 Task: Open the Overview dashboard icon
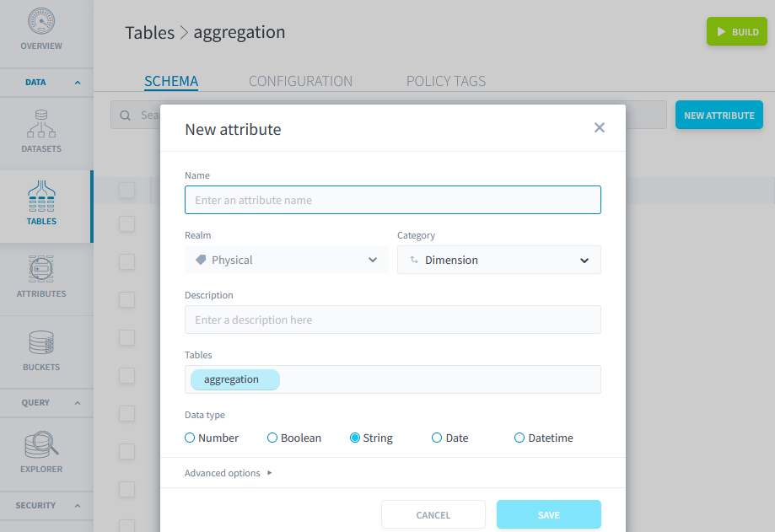41,23
